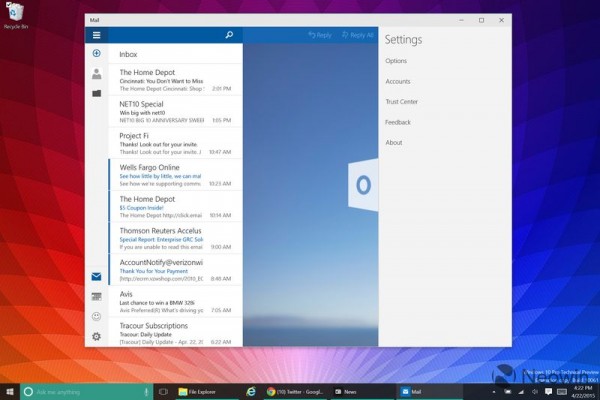The height and width of the screenshot is (400, 600).
Task: Click the Cortana Ask me anything box
Action: pyautogui.click(x=86, y=392)
